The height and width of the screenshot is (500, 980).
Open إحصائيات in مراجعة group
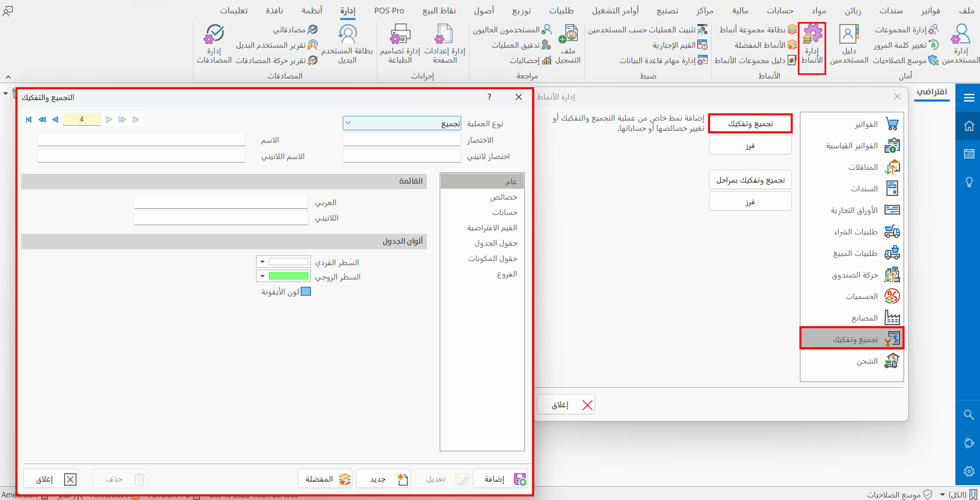(x=531, y=61)
